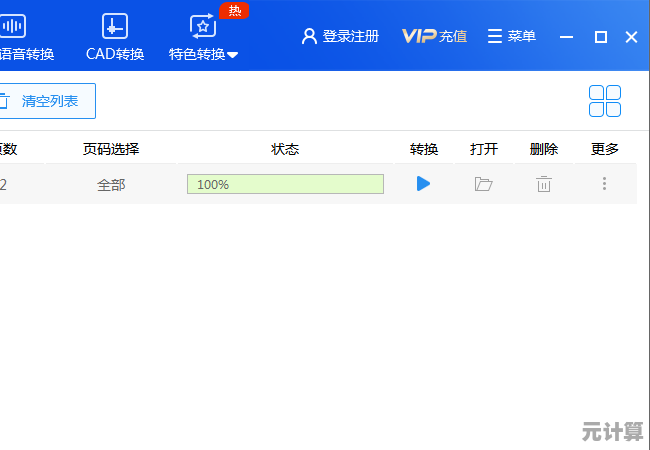The width and height of the screenshot is (650, 450).
Task: Minimize the converter window
Action: tap(567, 37)
